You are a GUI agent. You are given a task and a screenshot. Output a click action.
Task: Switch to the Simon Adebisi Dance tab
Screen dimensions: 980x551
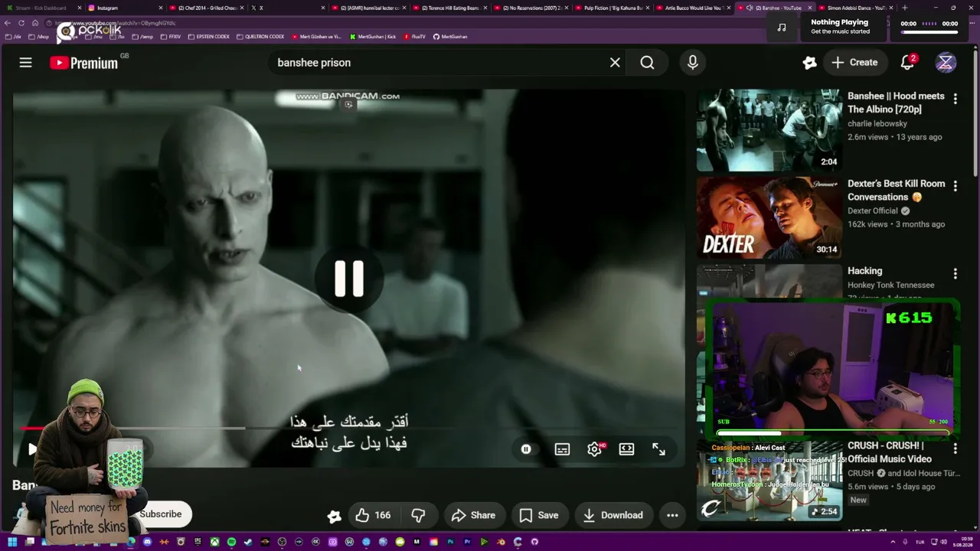click(856, 8)
